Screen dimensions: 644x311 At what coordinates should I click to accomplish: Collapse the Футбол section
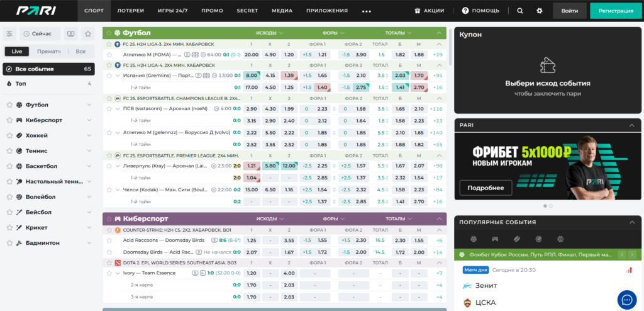[x=439, y=33]
